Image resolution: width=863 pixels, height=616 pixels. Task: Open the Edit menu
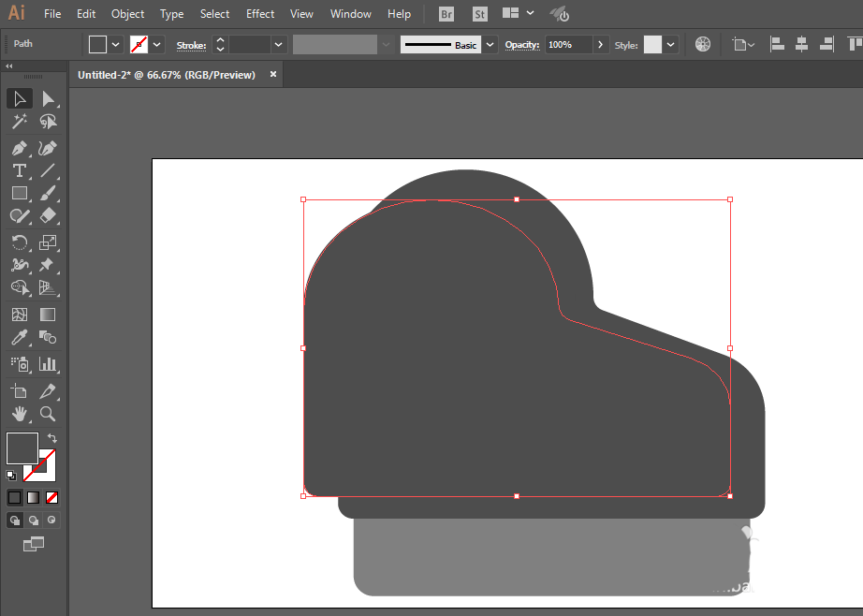coord(86,14)
